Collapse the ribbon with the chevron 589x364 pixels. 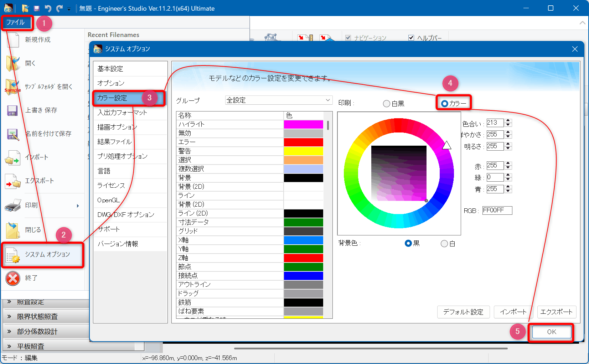click(583, 23)
